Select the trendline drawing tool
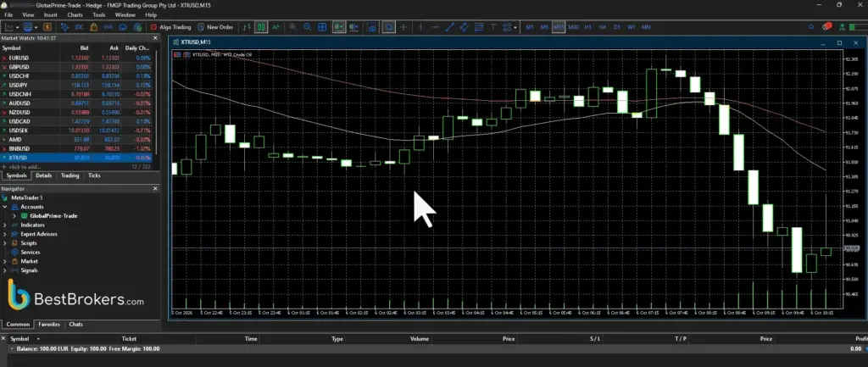The image size is (868, 367). click(x=449, y=27)
